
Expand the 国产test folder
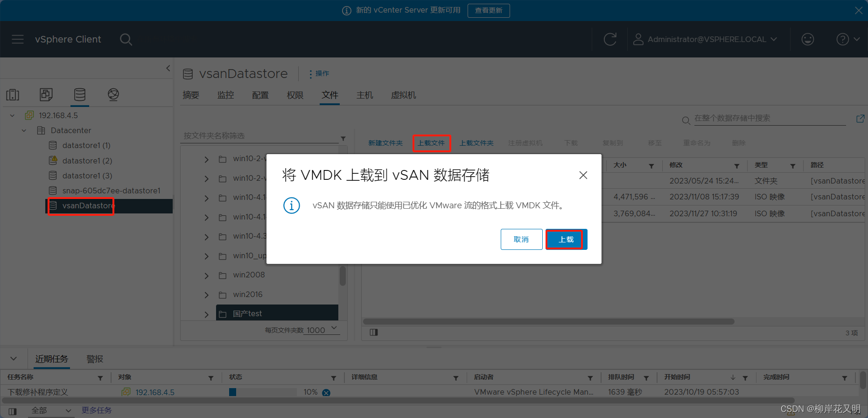[x=207, y=314]
